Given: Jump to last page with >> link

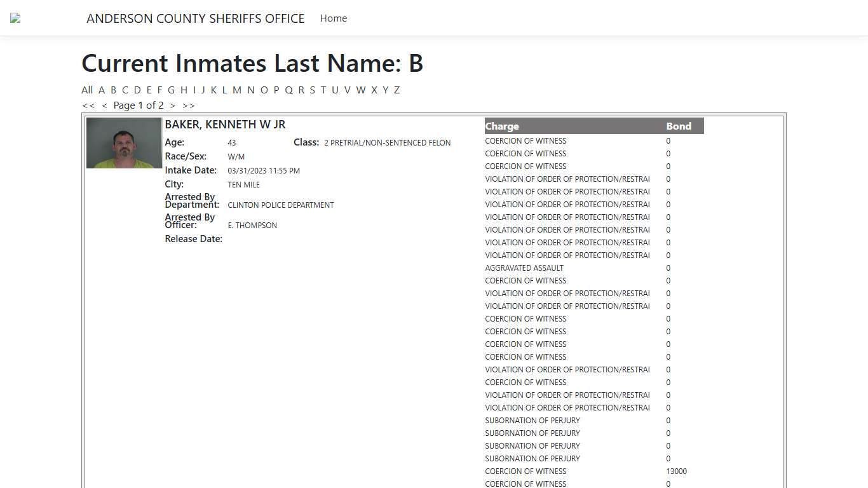Looking at the screenshot, I should pos(189,105).
